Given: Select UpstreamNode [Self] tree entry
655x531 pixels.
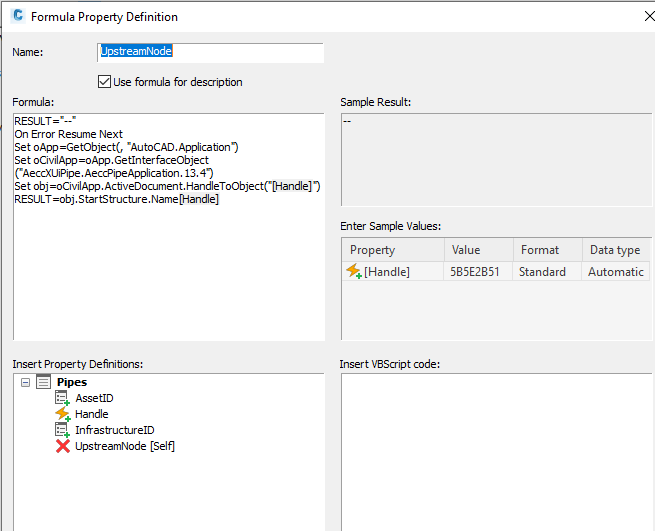Looking at the screenshot, I should [125, 446].
